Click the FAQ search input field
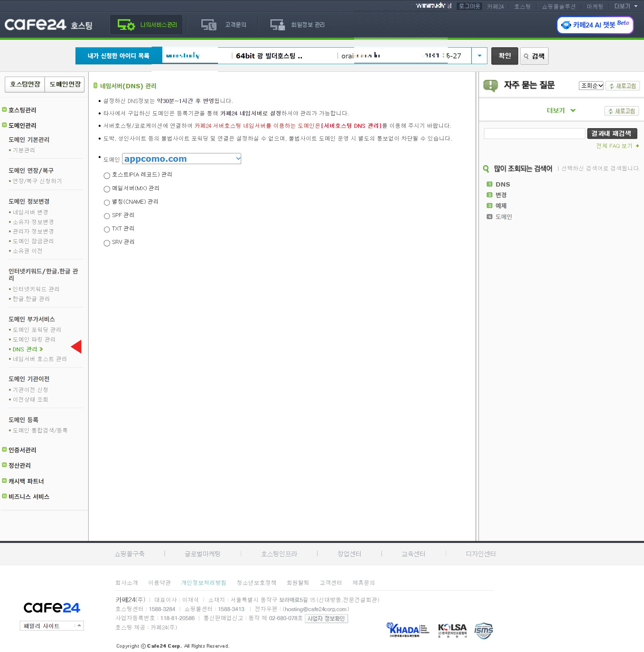This screenshot has width=644, height=652. coord(534,133)
